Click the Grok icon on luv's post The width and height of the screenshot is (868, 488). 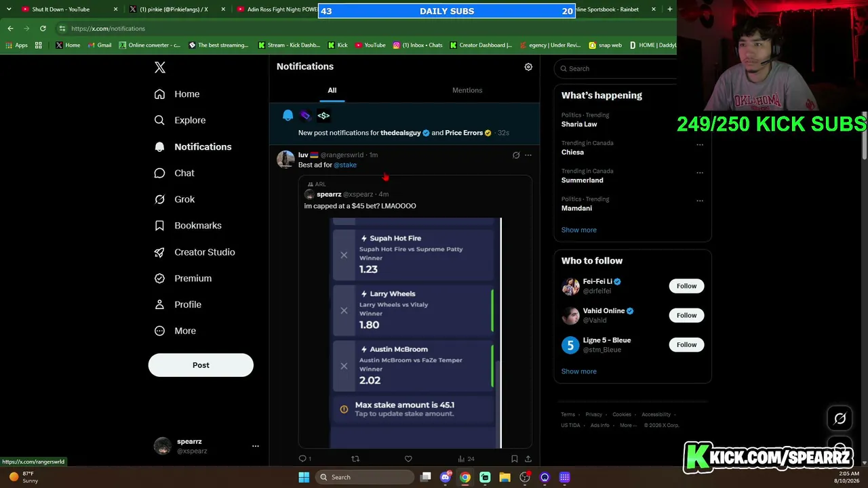[x=516, y=155]
